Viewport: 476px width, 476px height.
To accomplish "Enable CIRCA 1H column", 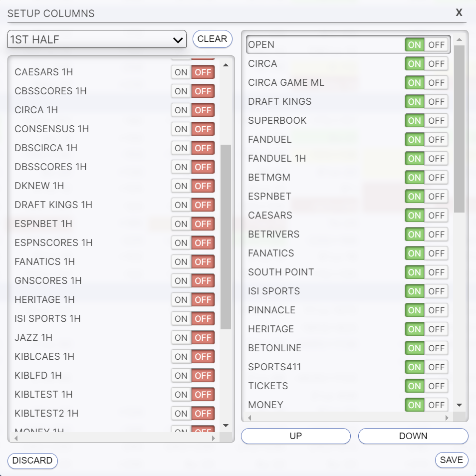I will [x=181, y=110].
